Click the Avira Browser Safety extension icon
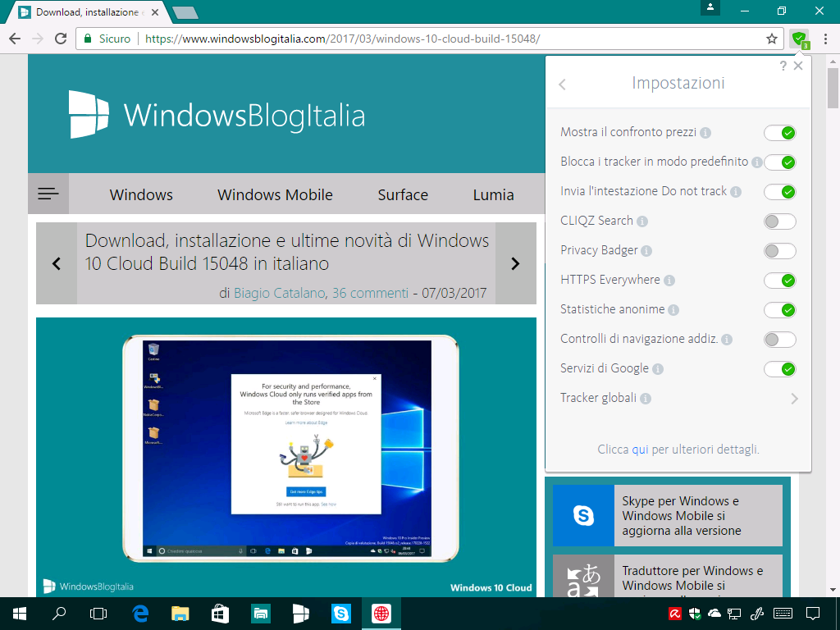Viewport: 840px width, 630px height. (799, 39)
